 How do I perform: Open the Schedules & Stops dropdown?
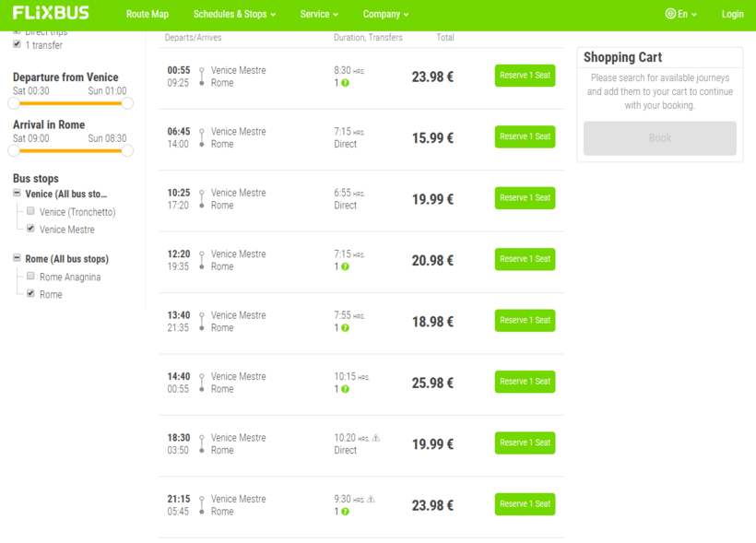click(x=234, y=15)
